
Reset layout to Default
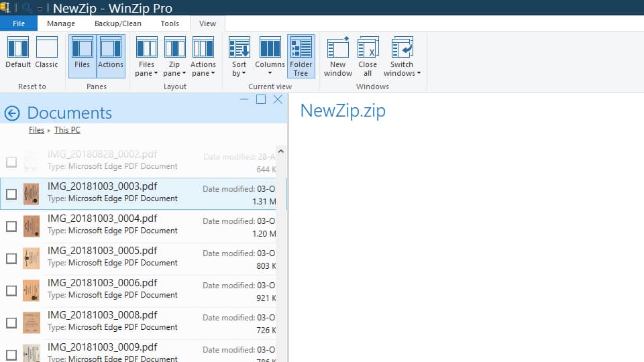(18, 52)
